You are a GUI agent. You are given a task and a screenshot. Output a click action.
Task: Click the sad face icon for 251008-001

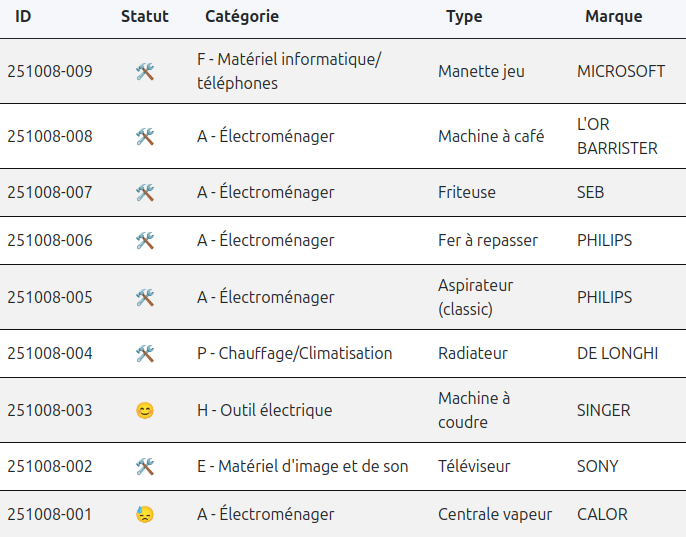(x=145, y=515)
